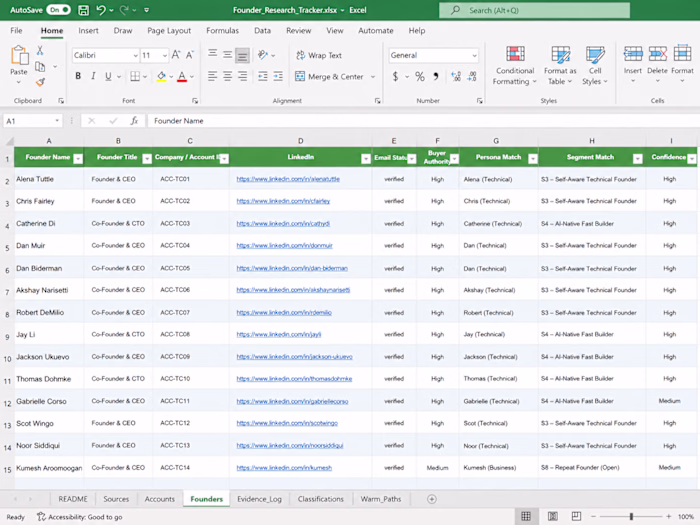Switch to the Insert ribbon tab

(x=88, y=30)
